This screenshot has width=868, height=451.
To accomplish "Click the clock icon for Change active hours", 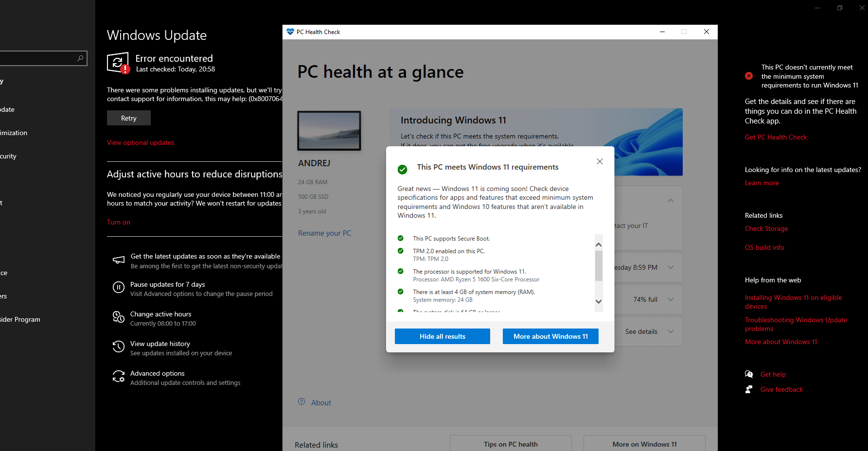I will pos(119,317).
